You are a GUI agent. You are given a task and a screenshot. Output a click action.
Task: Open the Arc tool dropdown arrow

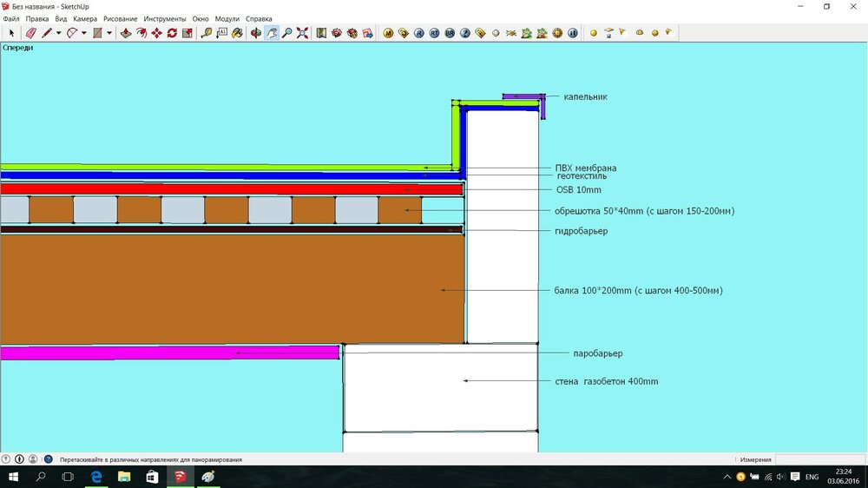[x=84, y=33]
